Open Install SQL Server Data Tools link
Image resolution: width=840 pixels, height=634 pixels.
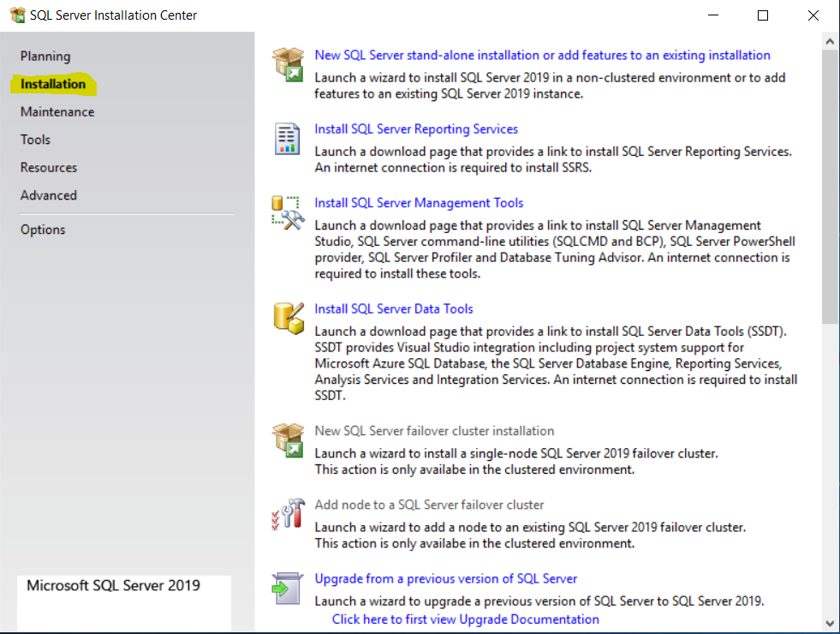[394, 309]
